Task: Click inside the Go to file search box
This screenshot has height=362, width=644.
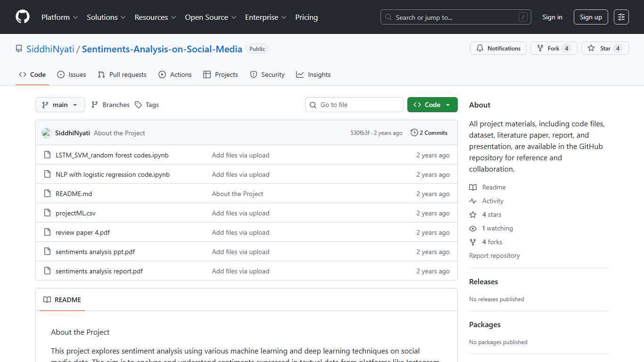Action: tap(354, 105)
